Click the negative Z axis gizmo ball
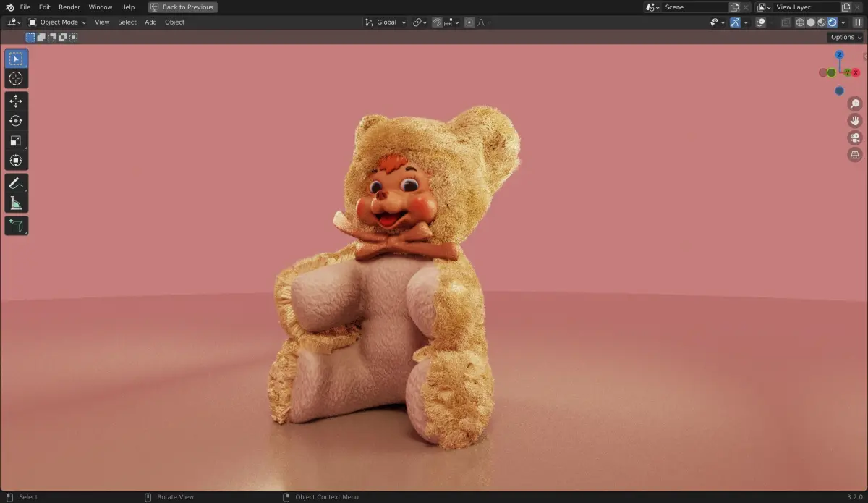 point(839,90)
